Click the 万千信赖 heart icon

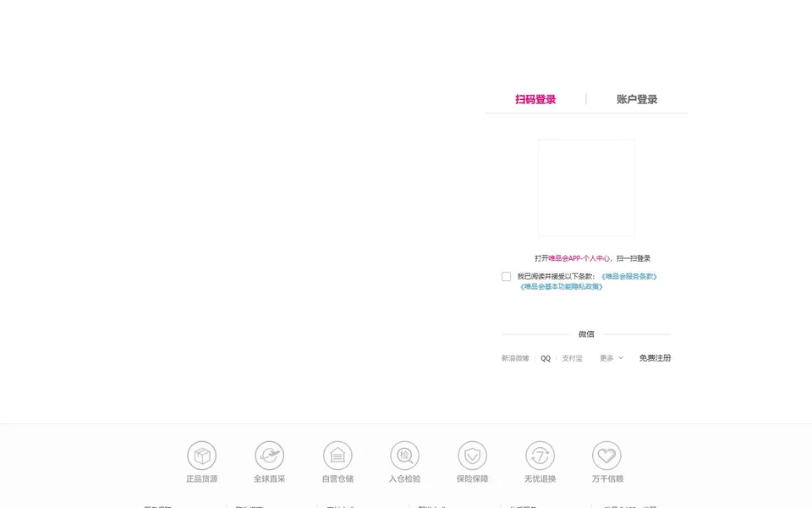607,456
